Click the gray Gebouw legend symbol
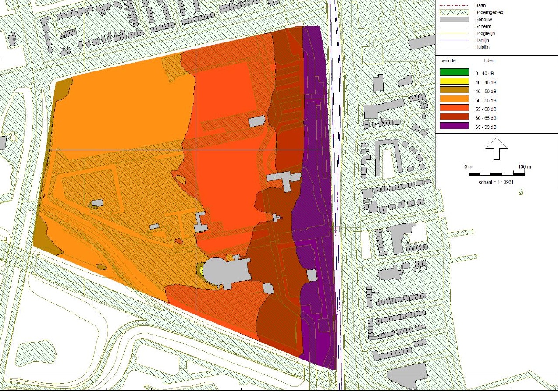 (453, 19)
